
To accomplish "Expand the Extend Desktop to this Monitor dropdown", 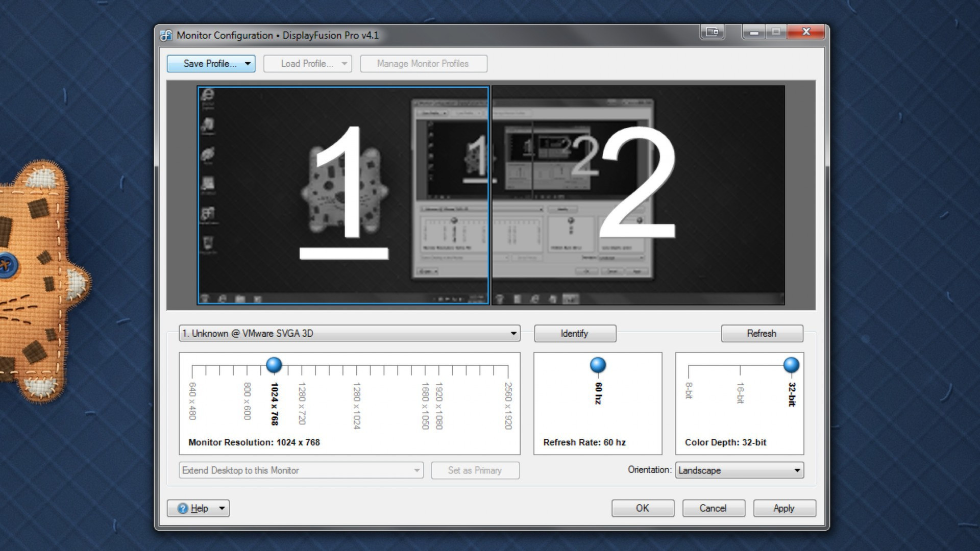I will [415, 470].
